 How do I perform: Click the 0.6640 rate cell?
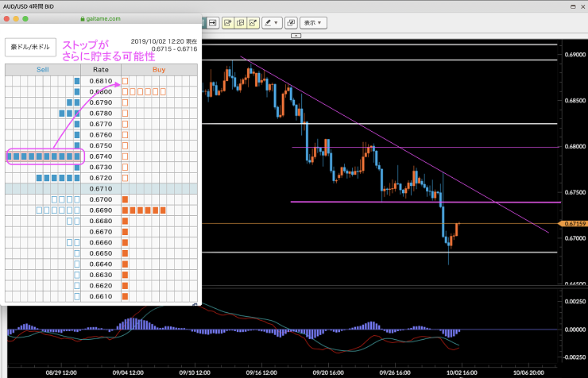point(101,264)
